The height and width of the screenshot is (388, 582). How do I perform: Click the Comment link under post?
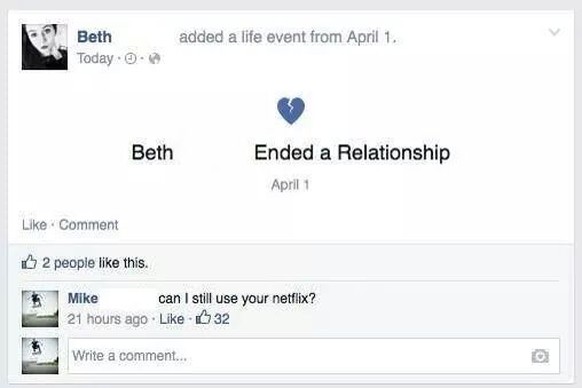tap(88, 225)
